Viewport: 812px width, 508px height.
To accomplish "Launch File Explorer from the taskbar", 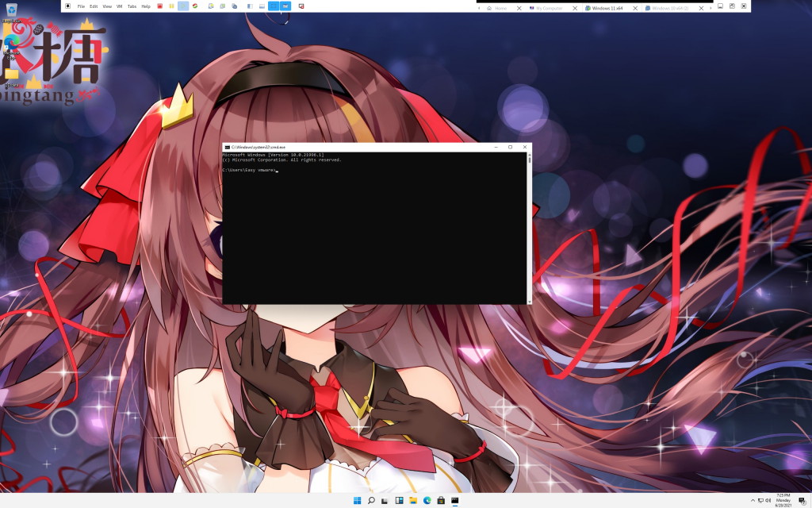I will 413,500.
